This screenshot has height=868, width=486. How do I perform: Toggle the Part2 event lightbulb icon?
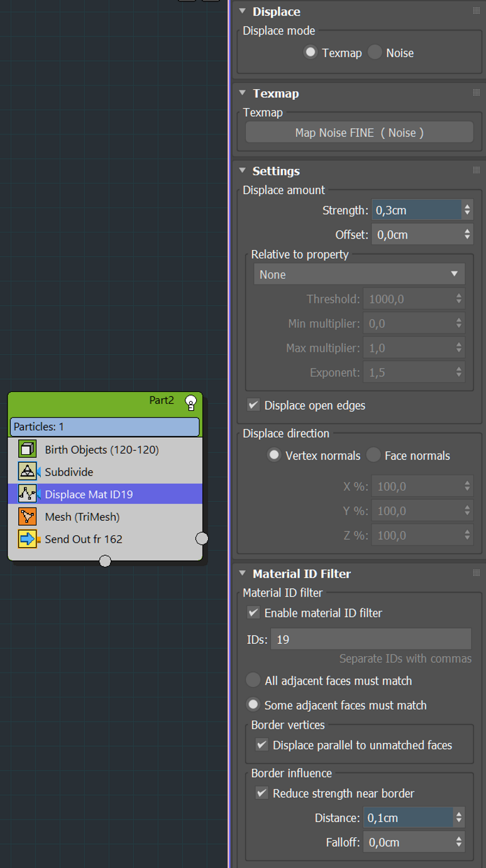tap(191, 403)
